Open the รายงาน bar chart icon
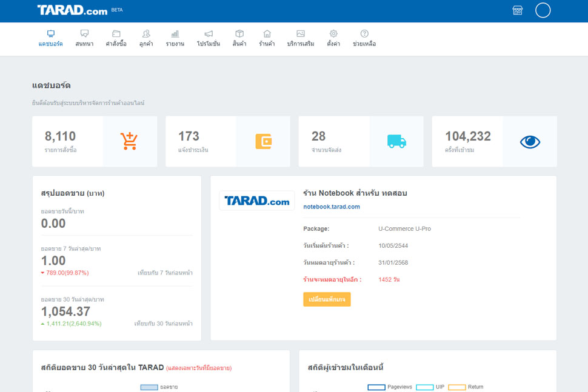The height and width of the screenshot is (392, 588). 175,34
